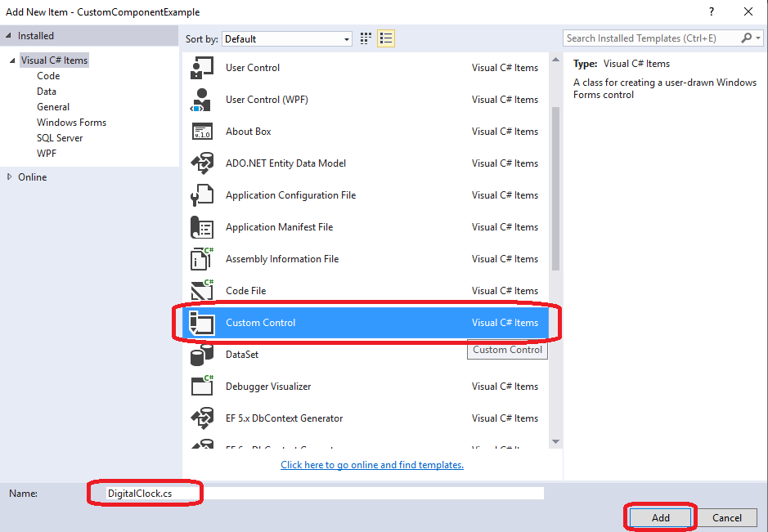Image resolution: width=768 pixels, height=532 pixels.
Task: Click the template list scroll up arrow
Action: tap(555, 60)
